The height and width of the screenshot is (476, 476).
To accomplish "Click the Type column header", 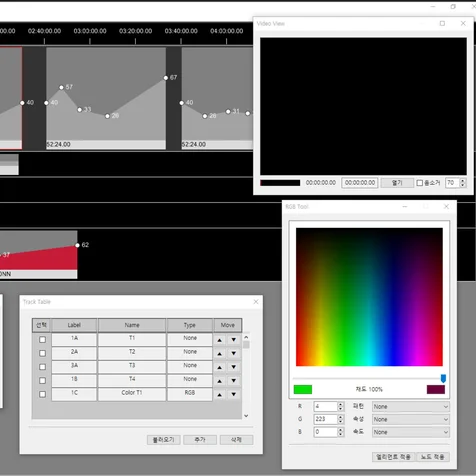I will pos(190,325).
